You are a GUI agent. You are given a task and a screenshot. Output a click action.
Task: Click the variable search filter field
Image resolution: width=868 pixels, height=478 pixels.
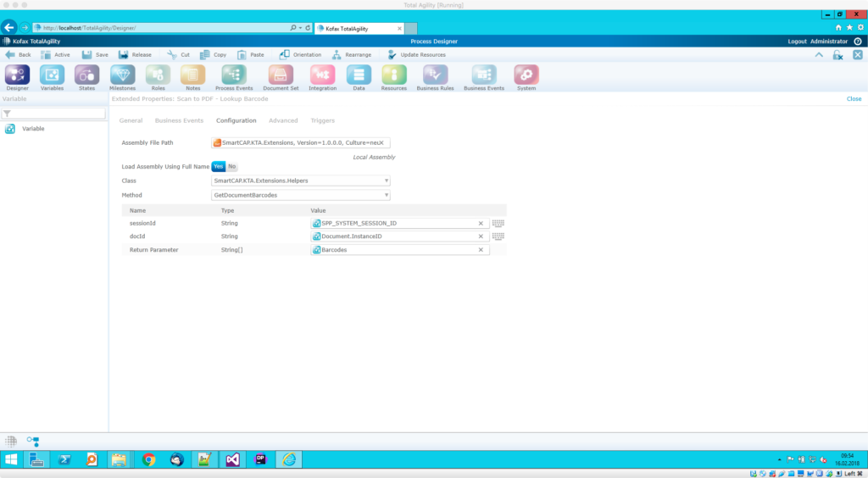coord(58,114)
